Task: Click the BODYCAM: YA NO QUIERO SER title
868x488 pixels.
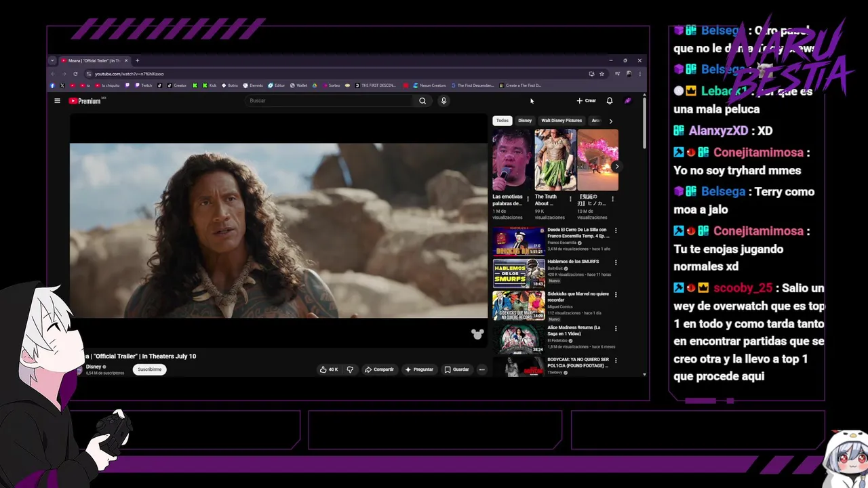Action: click(x=578, y=362)
